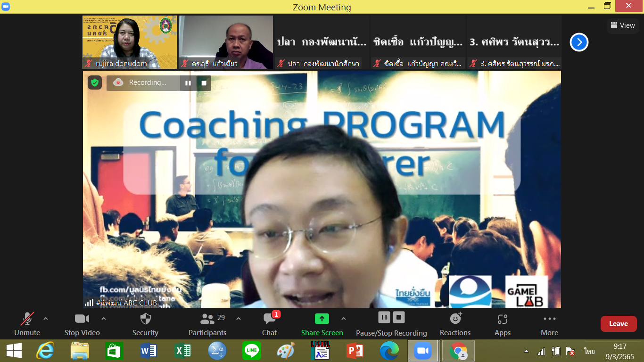
Task: Pause via the top Recording indicator
Action: tap(188, 83)
